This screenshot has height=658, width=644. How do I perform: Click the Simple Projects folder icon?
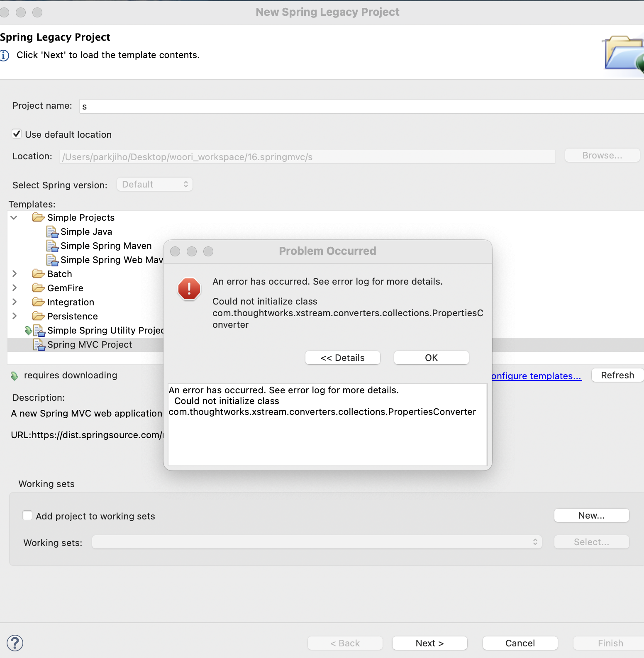coord(38,217)
